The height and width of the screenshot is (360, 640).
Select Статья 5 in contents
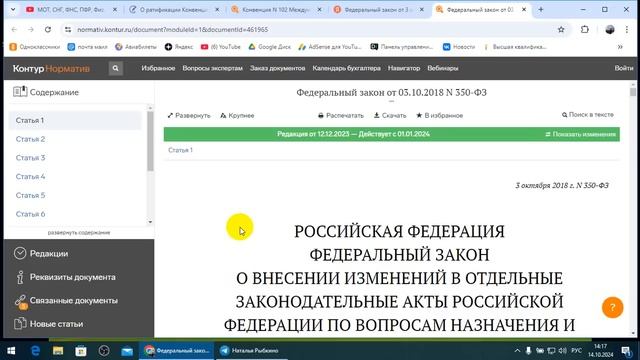tap(30, 196)
